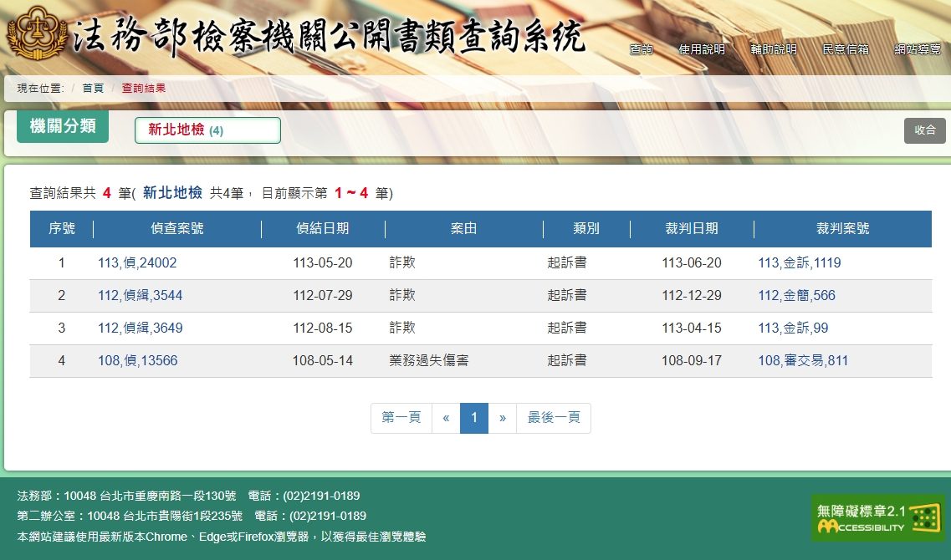This screenshot has width=951, height=560.
Task: Open 民意信箱 from top navigation
Action: pyautogui.click(x=846, y=49)
